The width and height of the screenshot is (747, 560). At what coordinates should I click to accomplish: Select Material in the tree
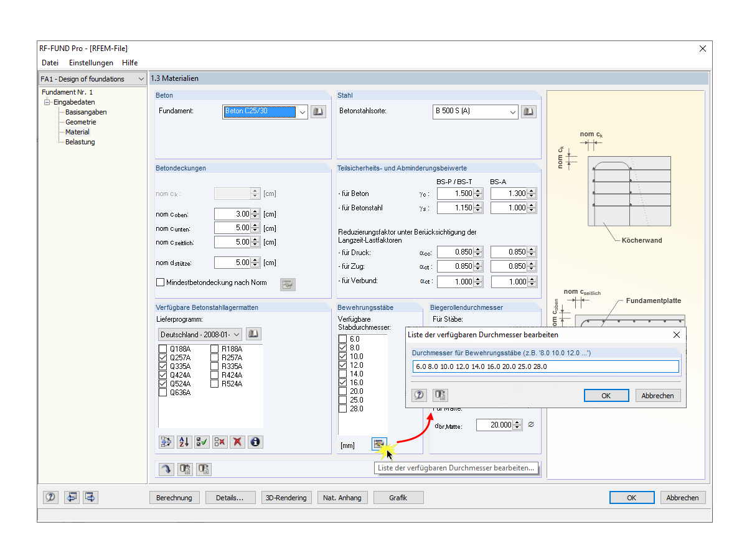click(x=77, y=132)
